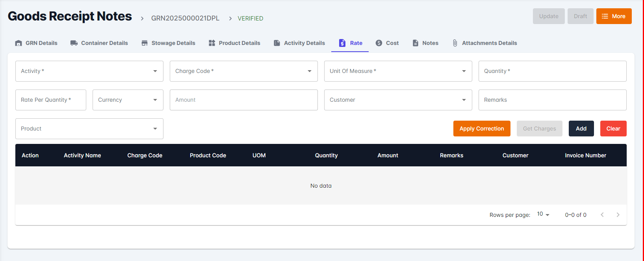
Task: Click the Stowage Details icon
Action: [145, 43]
